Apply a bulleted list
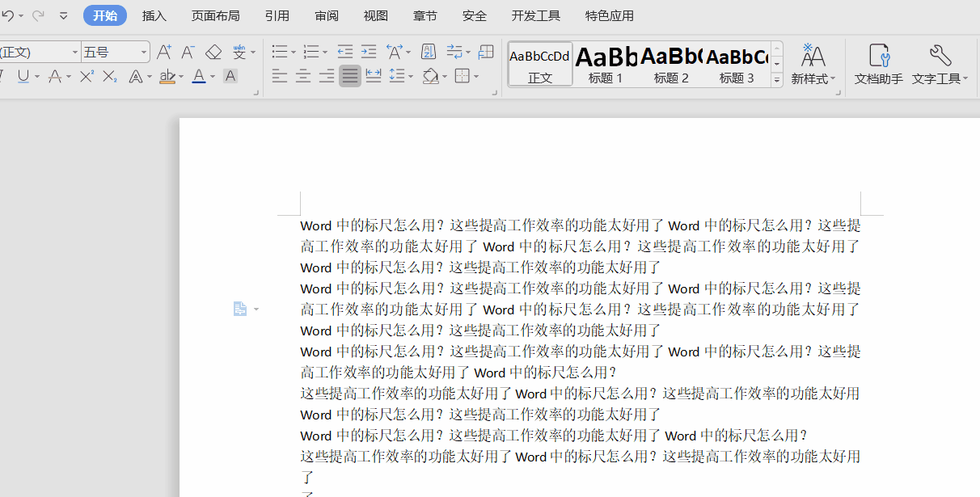 [280, 52]
